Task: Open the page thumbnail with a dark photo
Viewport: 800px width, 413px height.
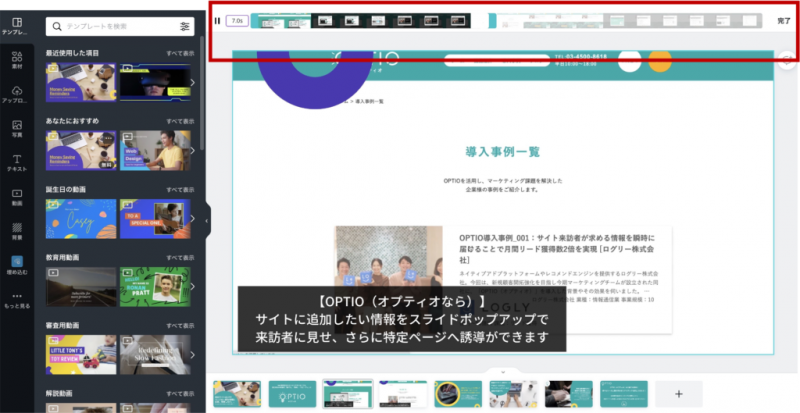Action: (x=569, y=394)
